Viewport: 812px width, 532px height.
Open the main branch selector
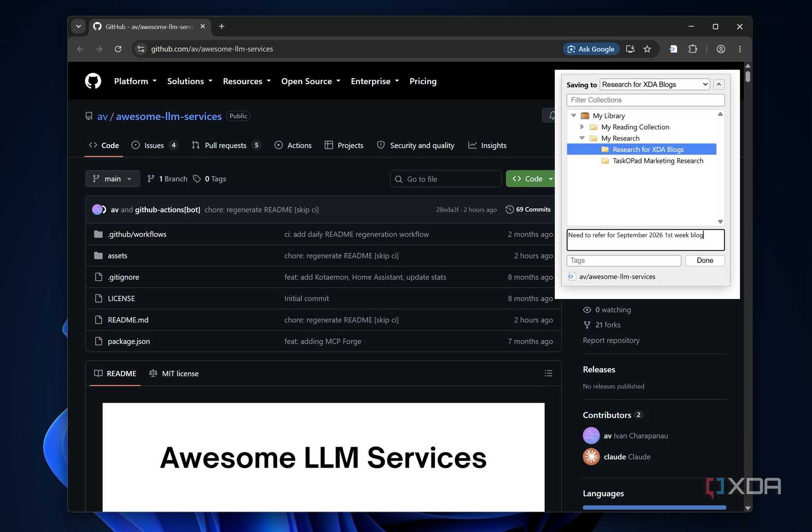click(113, 179)
